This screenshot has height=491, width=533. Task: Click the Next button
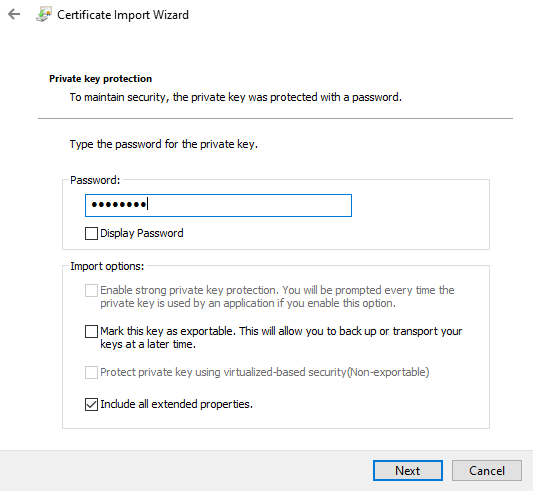(408, 471)
